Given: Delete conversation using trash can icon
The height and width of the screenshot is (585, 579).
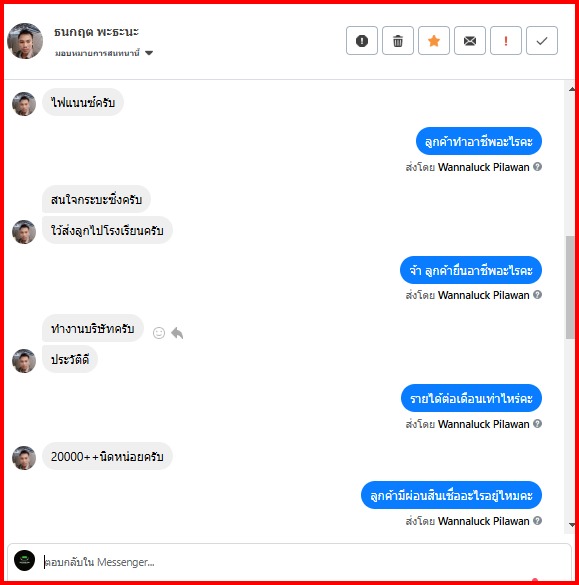Looking at the screenshot, I should 398,41.
